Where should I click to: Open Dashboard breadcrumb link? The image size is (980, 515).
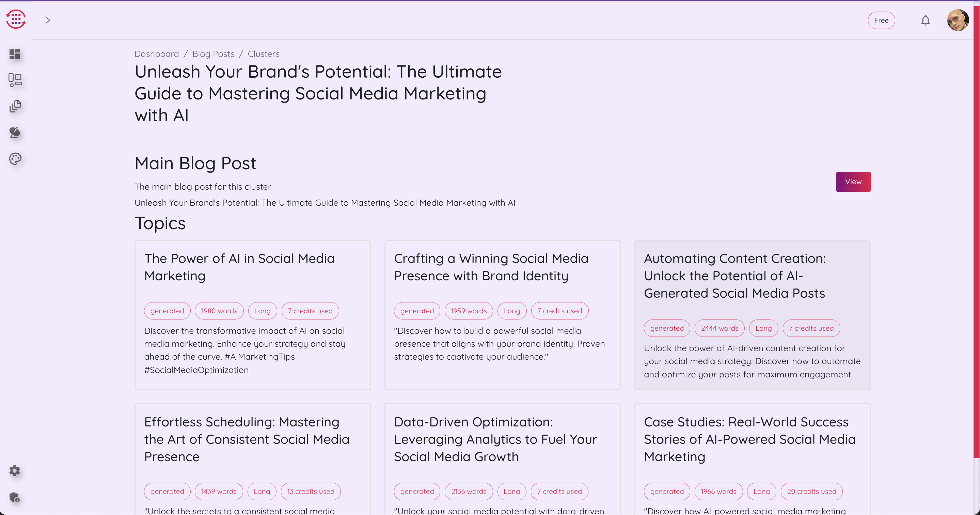pos(156,54)
